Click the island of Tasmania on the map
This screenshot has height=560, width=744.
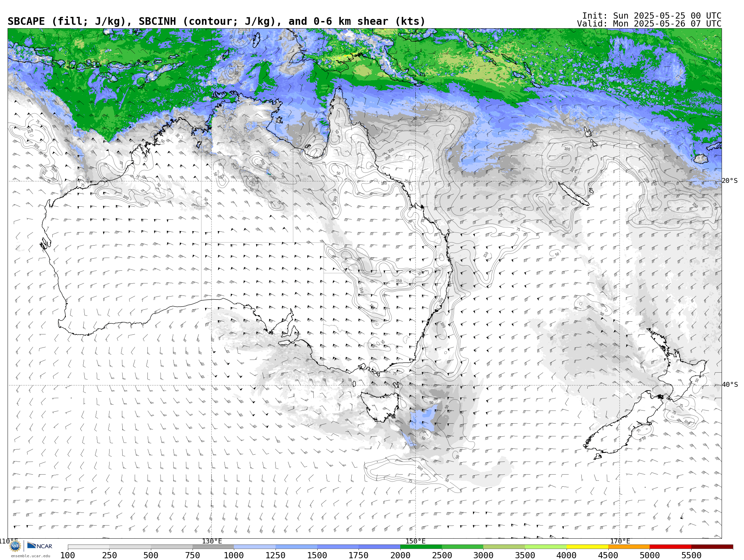(x=380, y=407)
